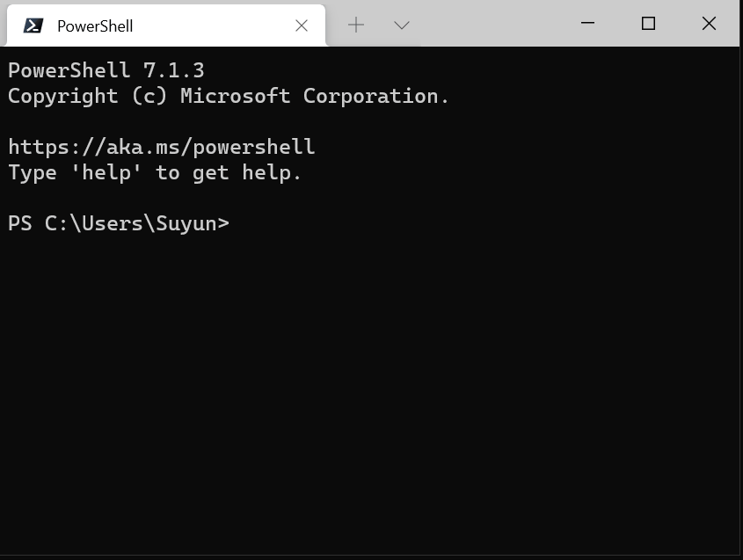The image size is (743, 560).
Task: Click the aka.ms PowerShell documentation link
Action: coord(161,147)
